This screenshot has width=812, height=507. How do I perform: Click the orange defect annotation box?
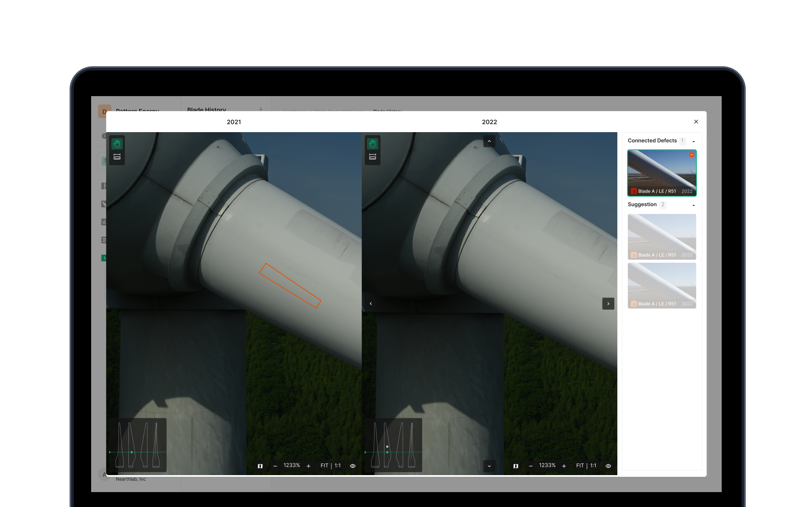[290, 285]
